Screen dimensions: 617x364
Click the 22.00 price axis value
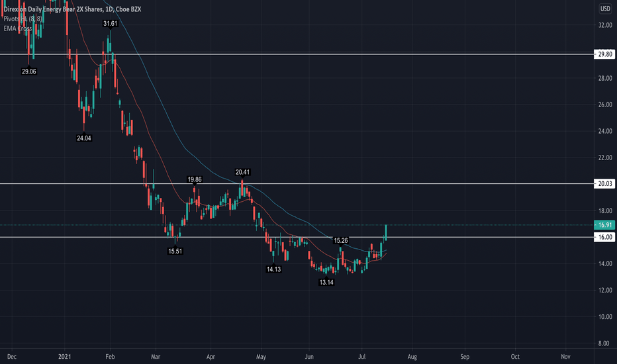[605, 158]
